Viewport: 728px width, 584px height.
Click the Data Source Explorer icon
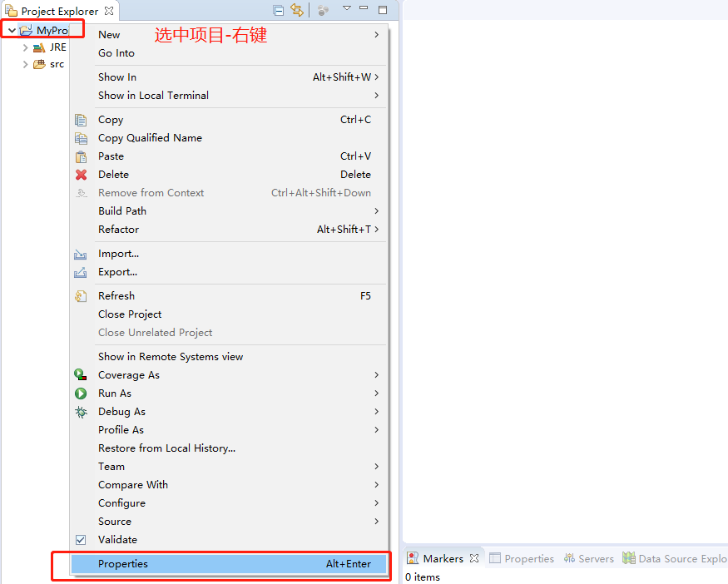click(629, 557)
